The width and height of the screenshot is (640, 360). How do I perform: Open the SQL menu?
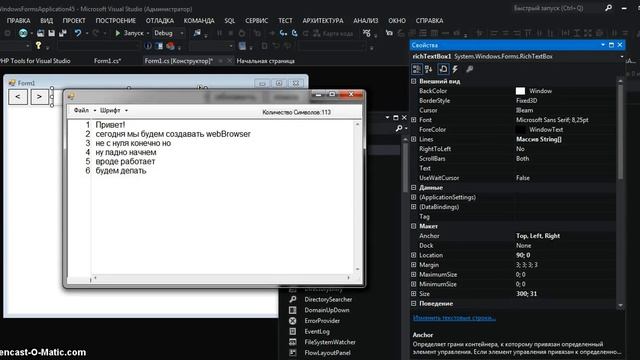point(229,20)
